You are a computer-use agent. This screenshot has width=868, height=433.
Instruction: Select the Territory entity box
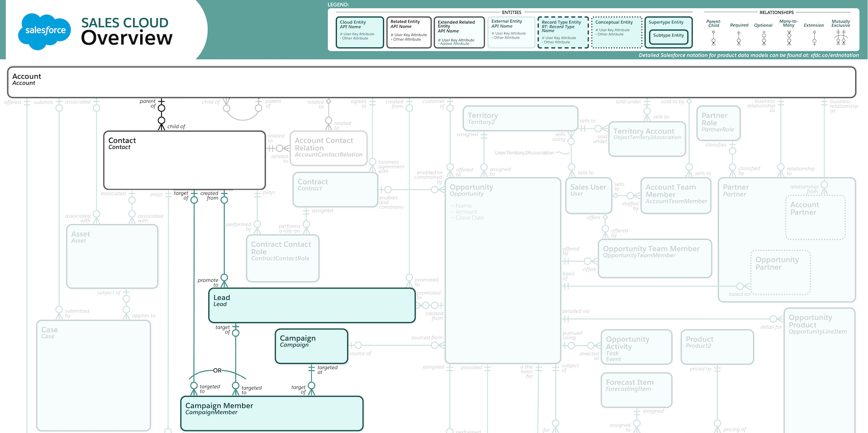520,118
